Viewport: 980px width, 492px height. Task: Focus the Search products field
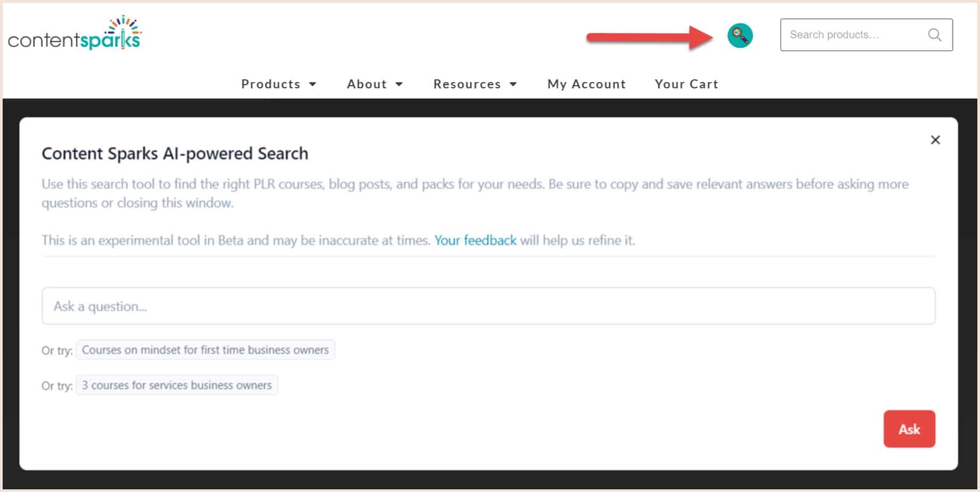click(x=866, y=35)
